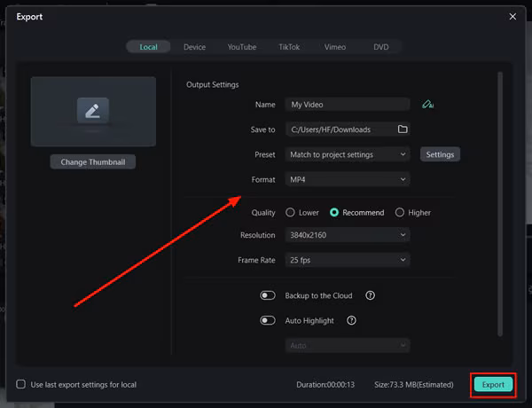The height and width of the screenshot is (408, 532).
Task: Click the AI rename icon beside Name
Action: [x=428, y=105]
